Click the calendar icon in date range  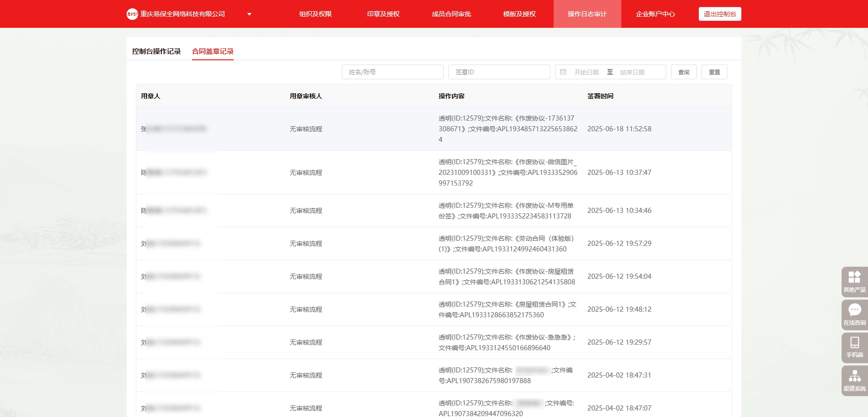click(x=563, y=72)
